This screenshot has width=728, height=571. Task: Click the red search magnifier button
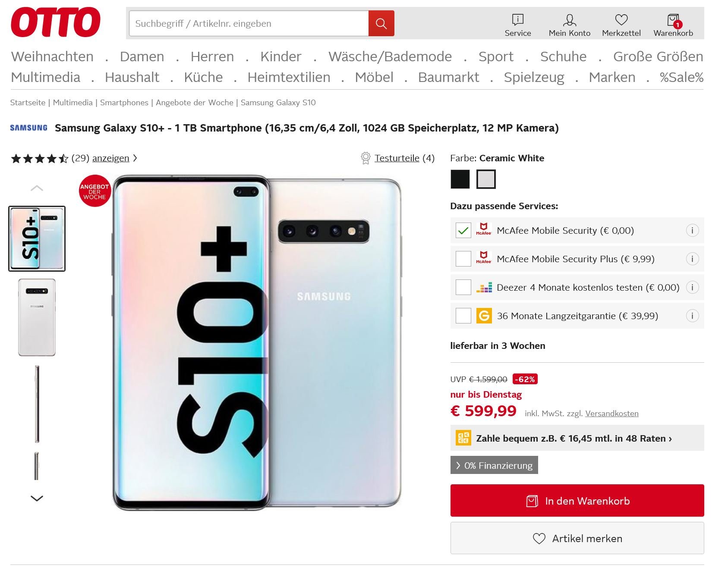tap(381, 23)
